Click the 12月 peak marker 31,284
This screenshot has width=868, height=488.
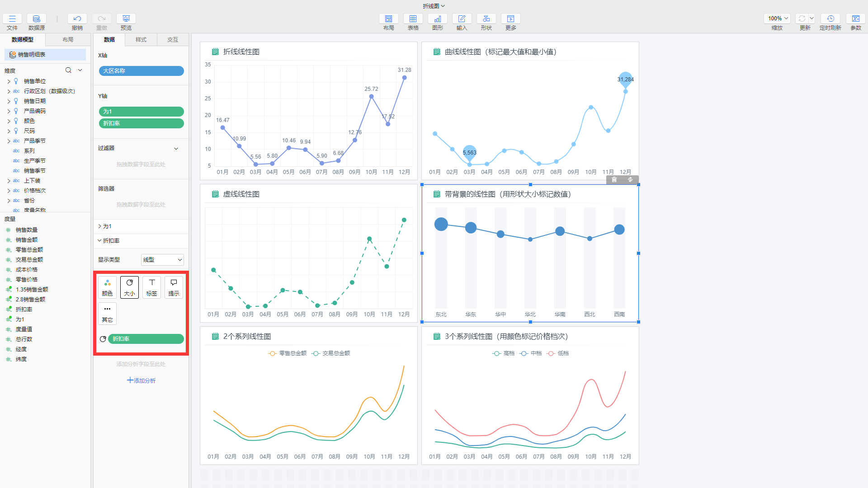(626, 80)
